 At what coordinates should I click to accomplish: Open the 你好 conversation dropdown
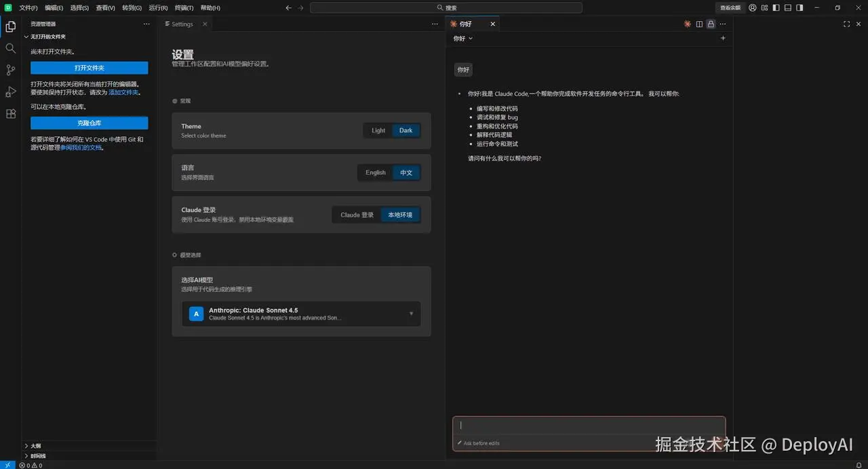[463, 39]
